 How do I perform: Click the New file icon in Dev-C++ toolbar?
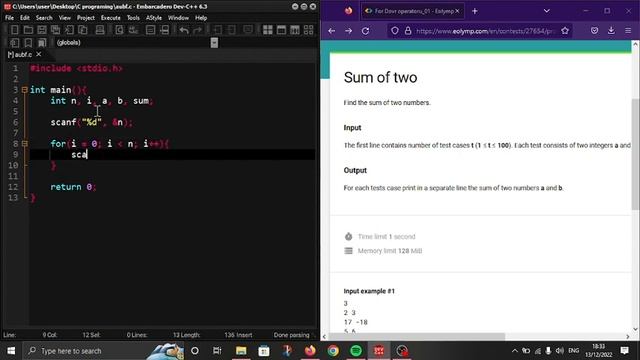[x=14, y=30]
